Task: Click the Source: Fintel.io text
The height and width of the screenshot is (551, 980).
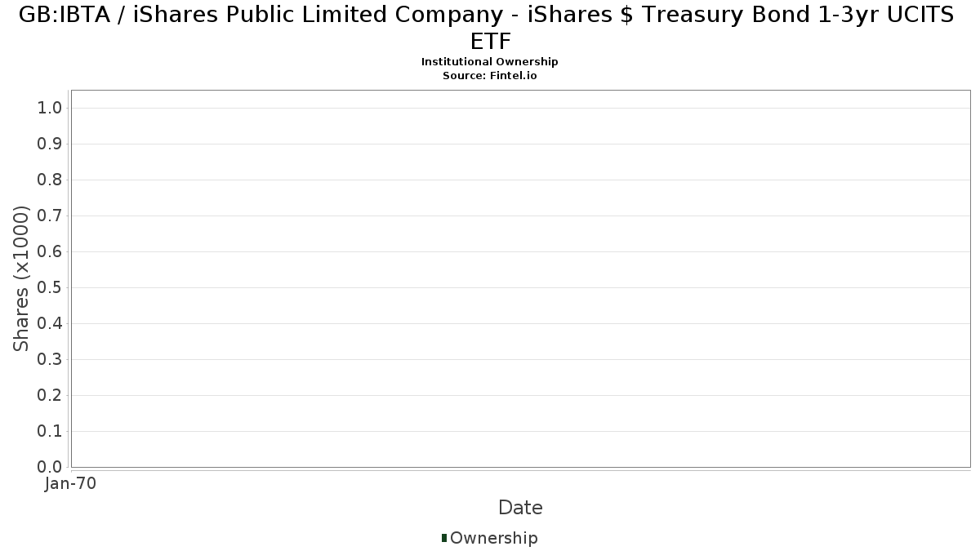Action: point(490,75)
